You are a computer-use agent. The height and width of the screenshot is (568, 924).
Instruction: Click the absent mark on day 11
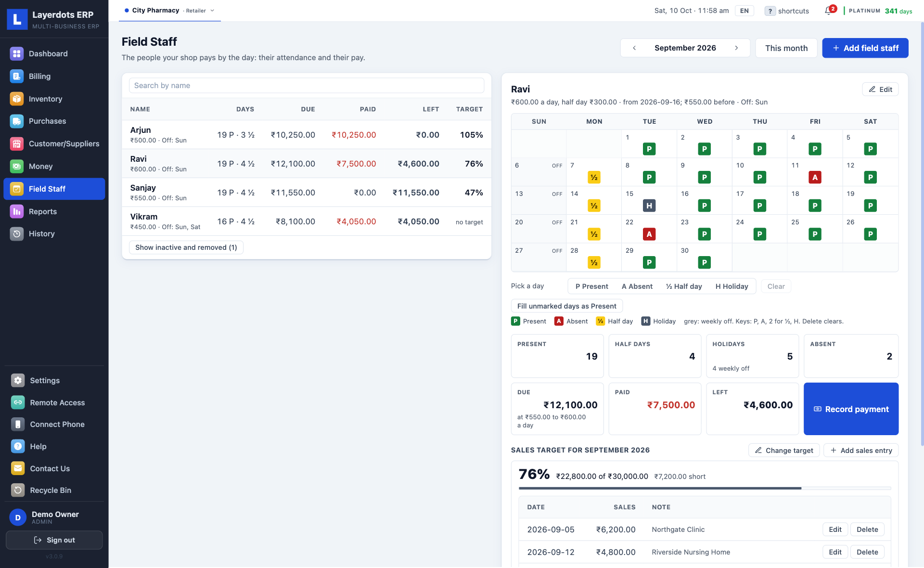(x=815, y=177)
